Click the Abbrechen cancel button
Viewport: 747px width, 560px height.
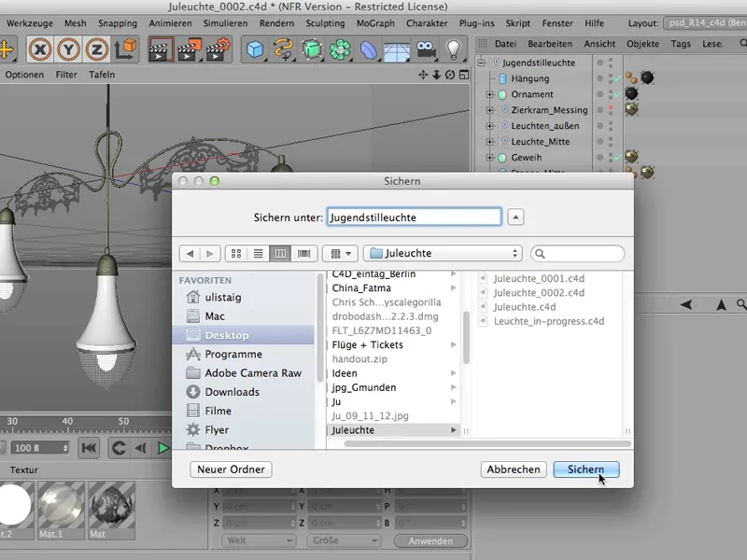pyautogui.click(x=514, y=469)
